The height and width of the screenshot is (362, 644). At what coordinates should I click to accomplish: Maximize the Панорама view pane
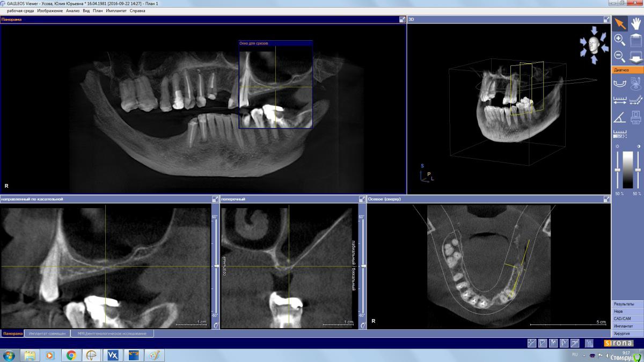point(402,19)
